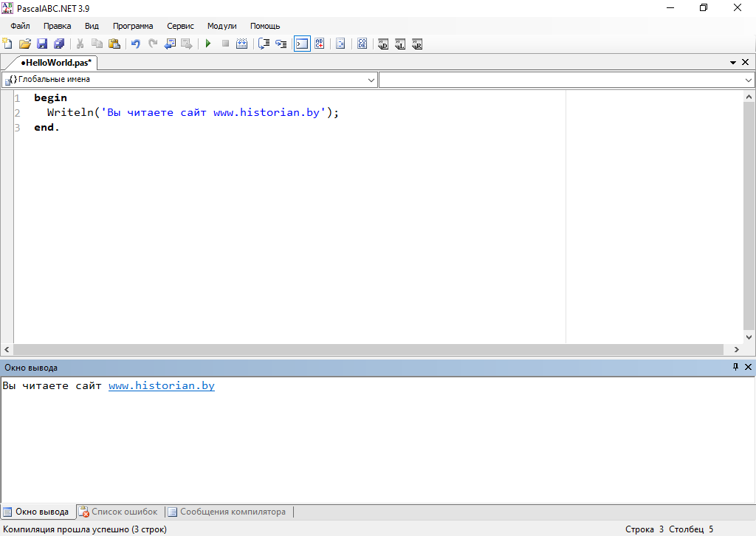Open the Сервис menu
This screenshot has width=756, height=536.
(x=180, y=26)
